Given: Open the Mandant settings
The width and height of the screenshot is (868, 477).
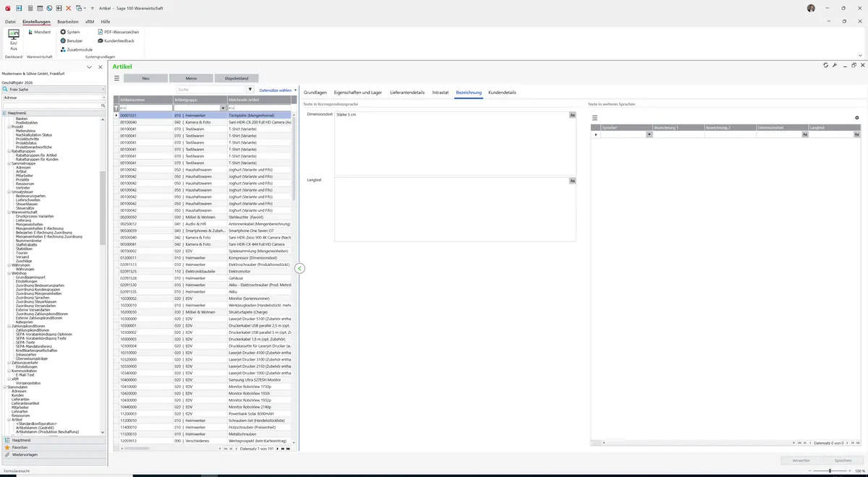Looking at the screenshot, I should (39, 32).
